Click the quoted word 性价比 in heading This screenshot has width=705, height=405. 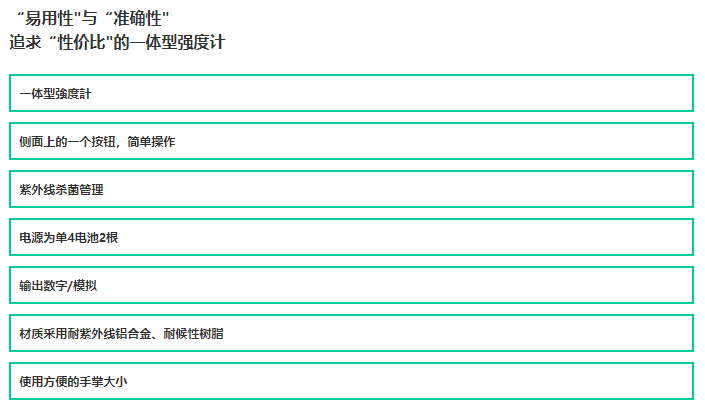tap(81, 42)
